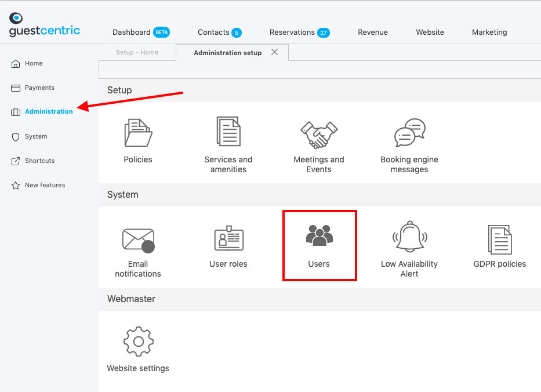
Task: Click the Website settings label
Action: click(x=138, y=368)
